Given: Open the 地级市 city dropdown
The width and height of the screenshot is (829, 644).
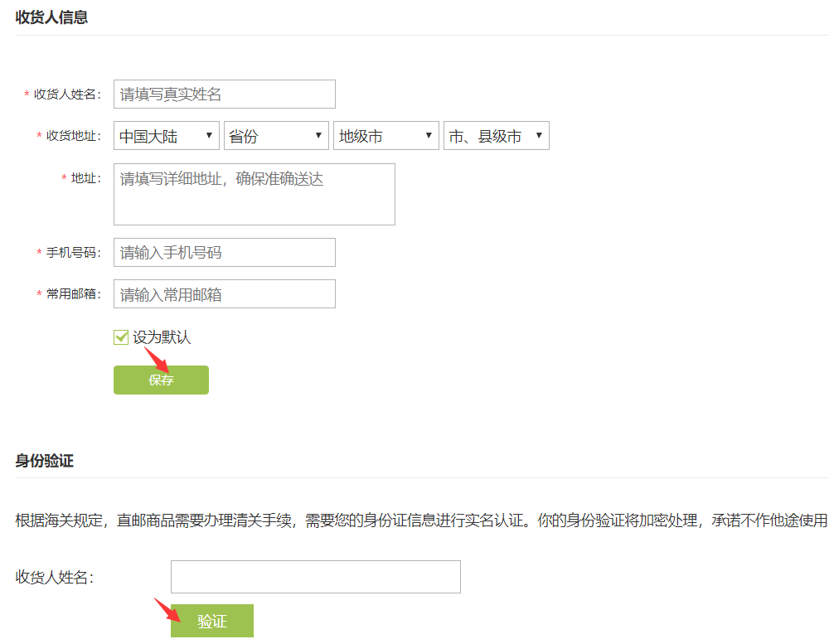Looking at the screenshot, I should point(386,137).
